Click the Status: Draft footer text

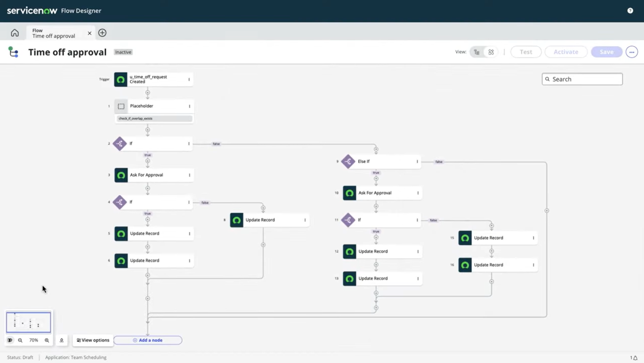(x=20, y=357)
